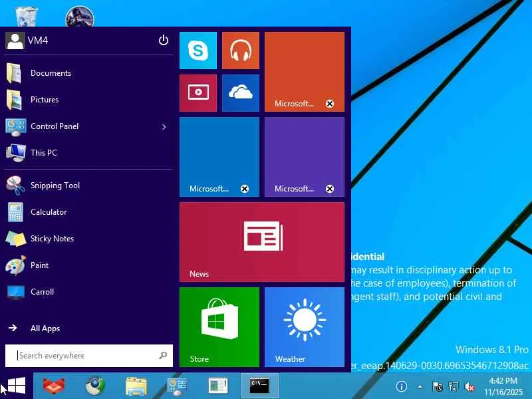Click the search magnifier icon
This screenshot has width=532, height=399.
(x=163, y=355)
